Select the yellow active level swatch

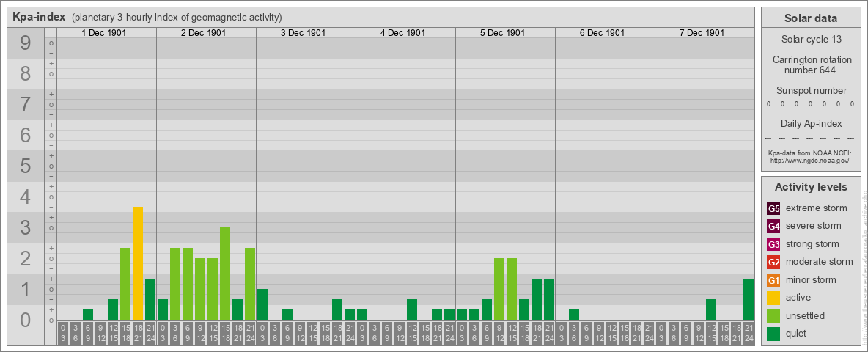[773, 298]
